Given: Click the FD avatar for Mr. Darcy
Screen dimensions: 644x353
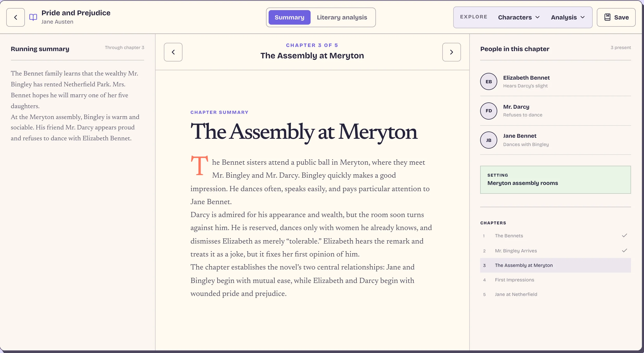Looking at the screenshot, I should point(489,111).
